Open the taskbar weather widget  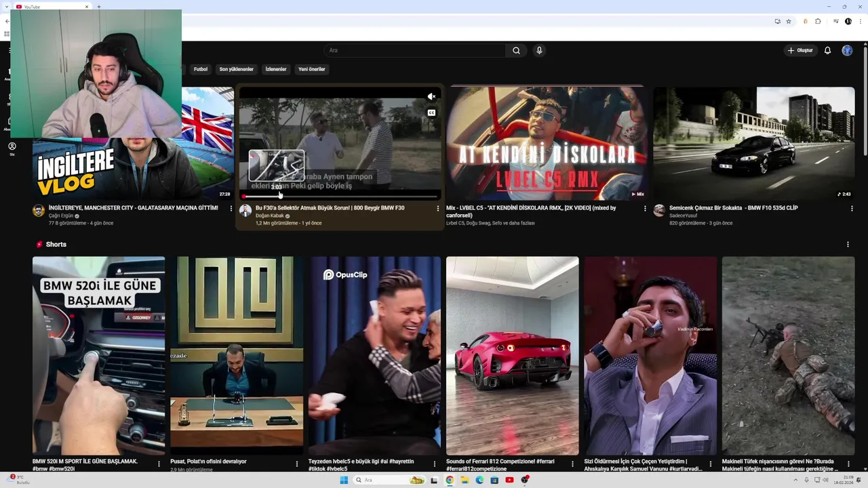[x=18, y=480]
